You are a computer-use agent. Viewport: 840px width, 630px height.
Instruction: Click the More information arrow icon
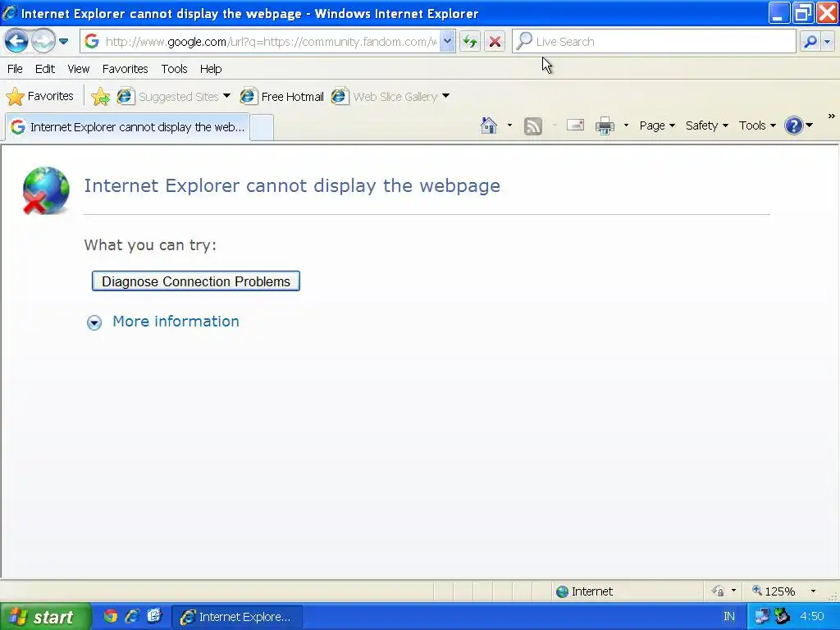click(94, 322)
